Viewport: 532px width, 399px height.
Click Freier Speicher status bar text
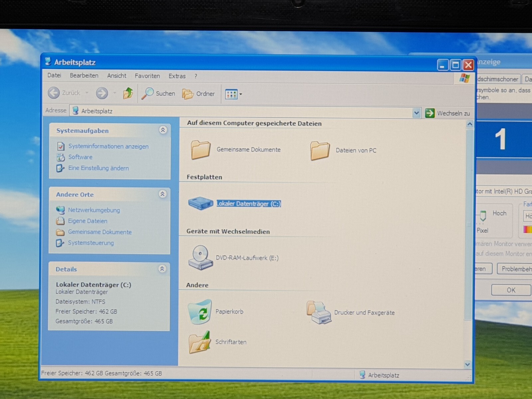pos(101,373)
